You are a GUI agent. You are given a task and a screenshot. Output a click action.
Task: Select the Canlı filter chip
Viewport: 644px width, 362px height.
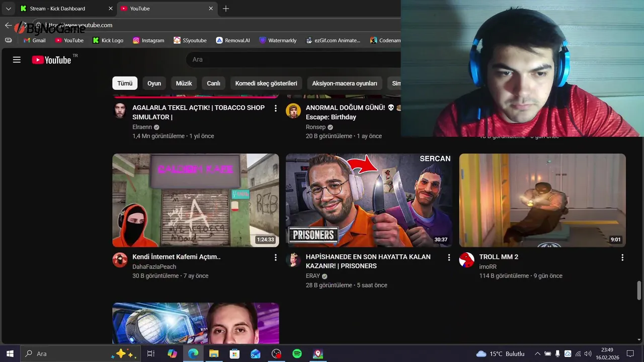point(214,83)
